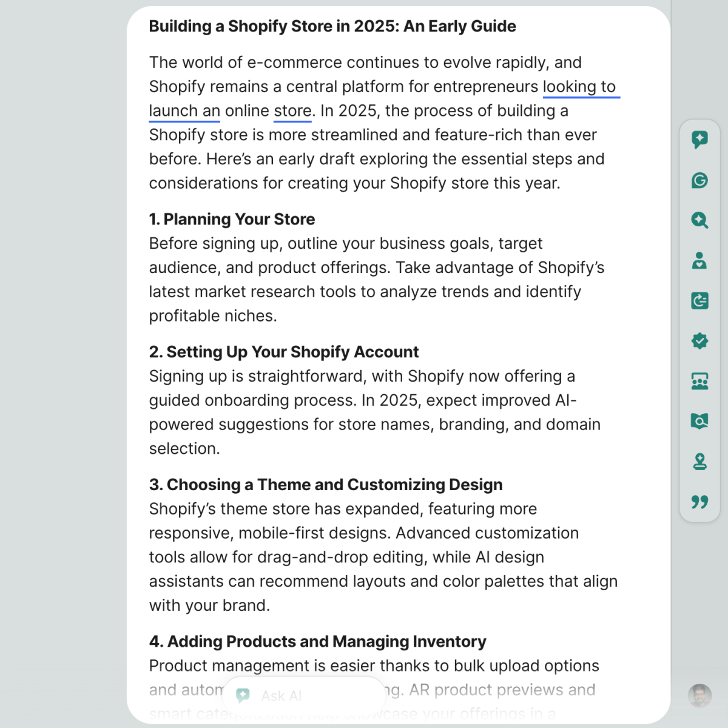
Task: Click heading '4. Adding Products and Managing Inventory'
Action: pos(317,641)
